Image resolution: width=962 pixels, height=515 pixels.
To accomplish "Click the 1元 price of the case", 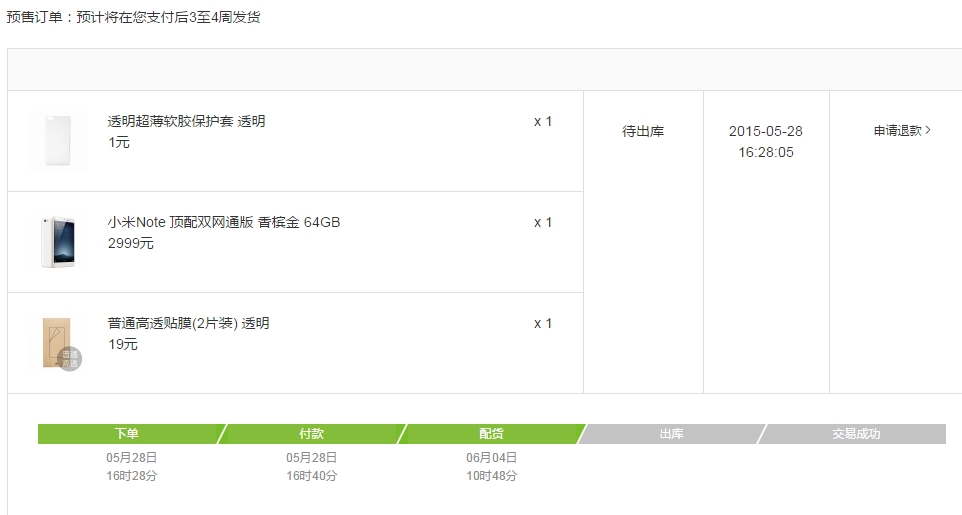I will pyautogui.click(x=119, y=142).
